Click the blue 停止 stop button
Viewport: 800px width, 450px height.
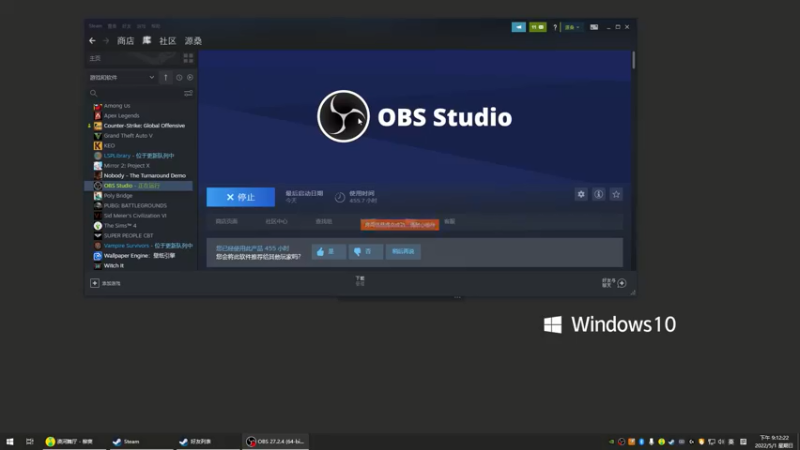tap(240, 197)
